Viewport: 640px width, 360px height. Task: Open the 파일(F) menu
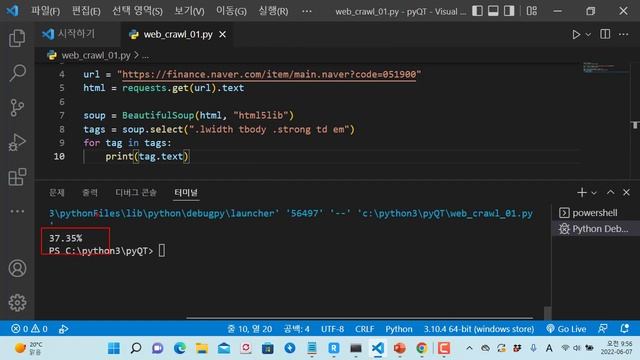click(x=45, y=11)
